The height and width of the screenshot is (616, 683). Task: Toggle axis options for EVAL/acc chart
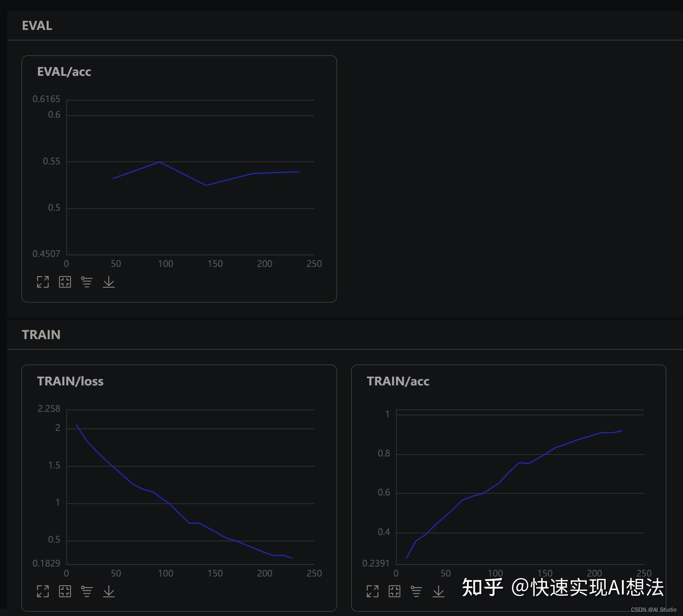87,282
